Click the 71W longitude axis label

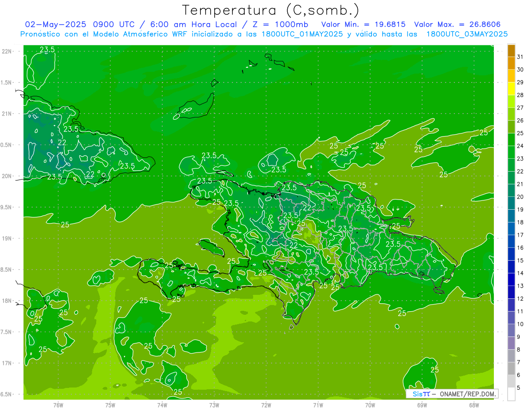point(318,405)
